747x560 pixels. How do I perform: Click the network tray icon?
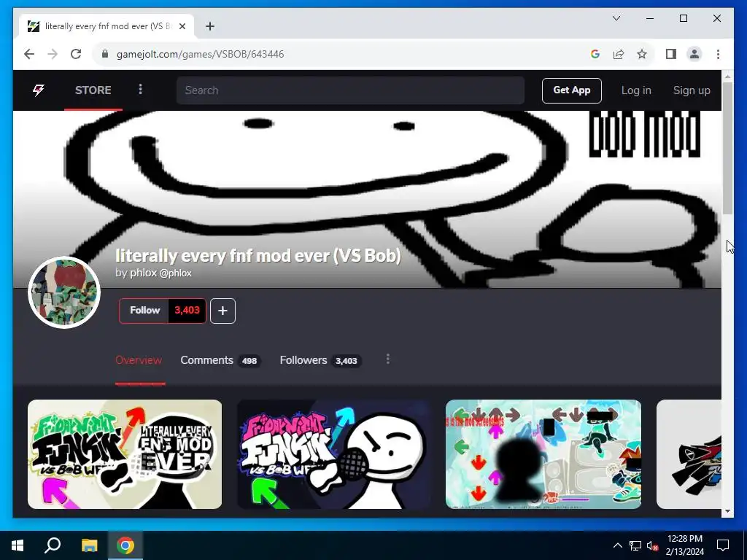[x=635, y=545]
